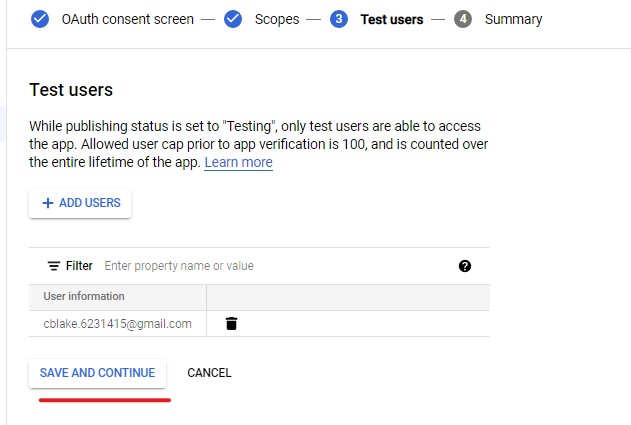The width and height of the screenshot is (631, 425).
Task: Delete test user cblake.6231415@gmail.com via trash icon
Action: click(x=231, y=323)
